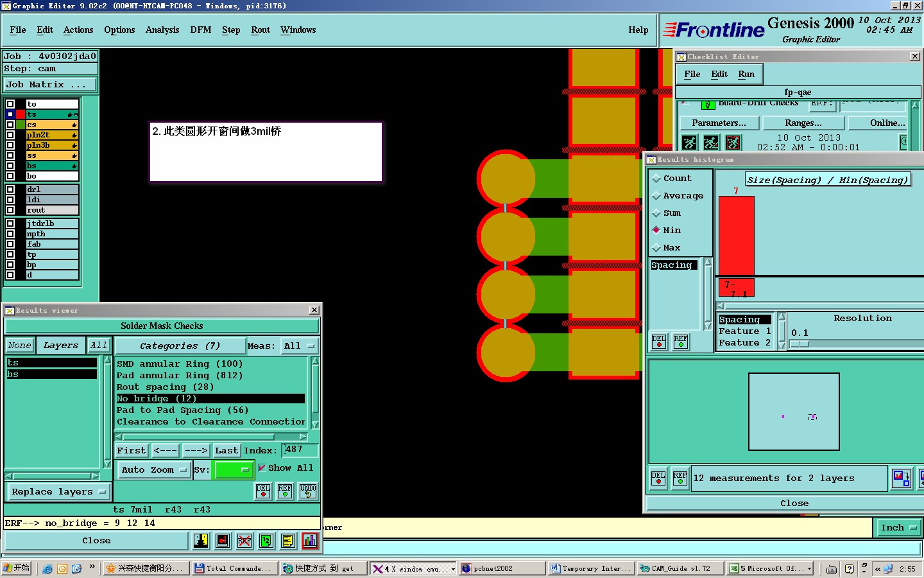Click second running-man icon in Checklist Editor
This screenshot has width=924, height=578.
(711, 142)
